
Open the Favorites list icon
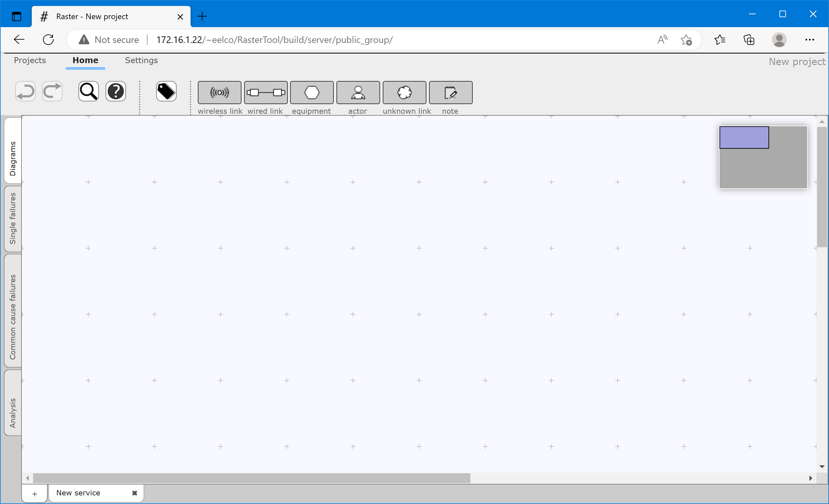(720, 40)
